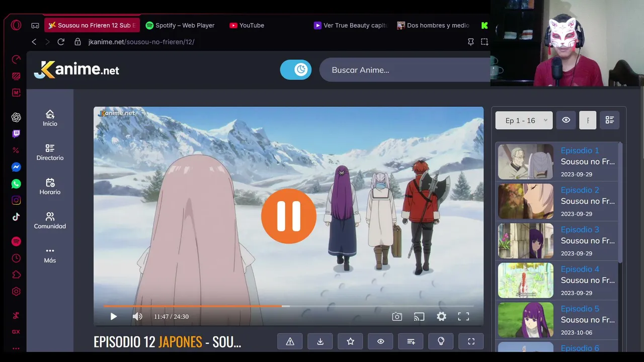Viewport: 644px width, 362px height.
Task: Open the Episodio 3 link
Action: click(x=580, y=229)
